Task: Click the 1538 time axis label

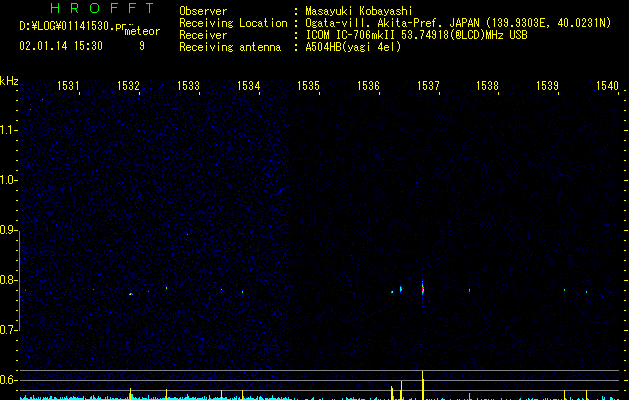Action: [x=487, y=86]
